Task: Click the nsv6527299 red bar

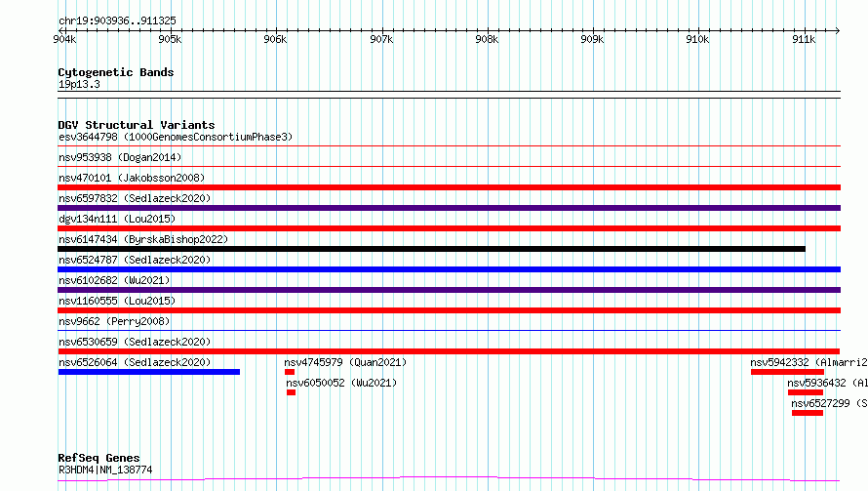Action: [808, 413]
